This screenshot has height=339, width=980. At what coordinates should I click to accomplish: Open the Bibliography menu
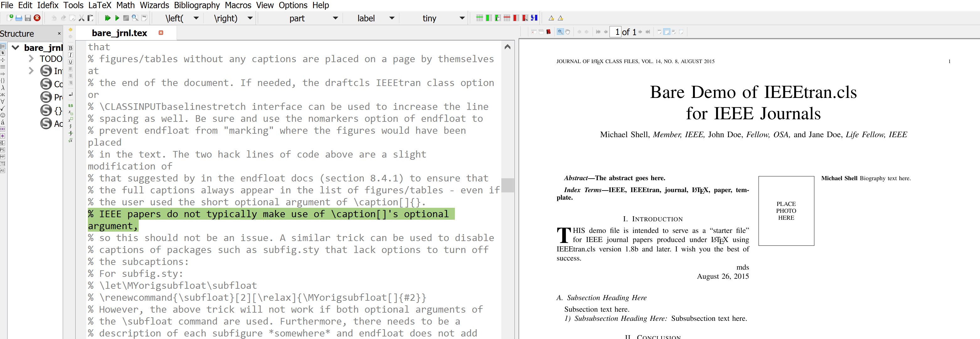click(197, 5)
